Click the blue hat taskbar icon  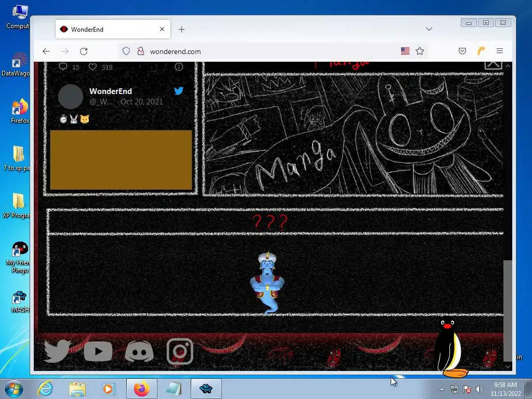click(x=206, y=389)
